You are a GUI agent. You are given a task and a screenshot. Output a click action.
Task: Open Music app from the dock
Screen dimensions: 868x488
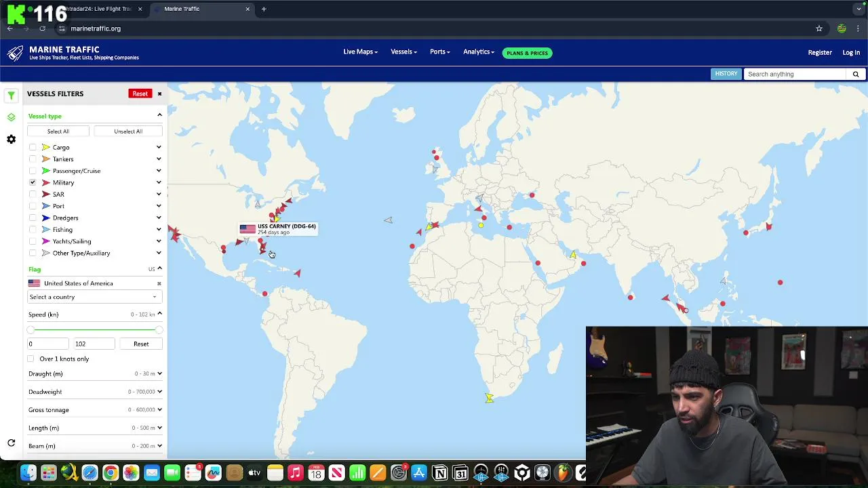point(296,472)
